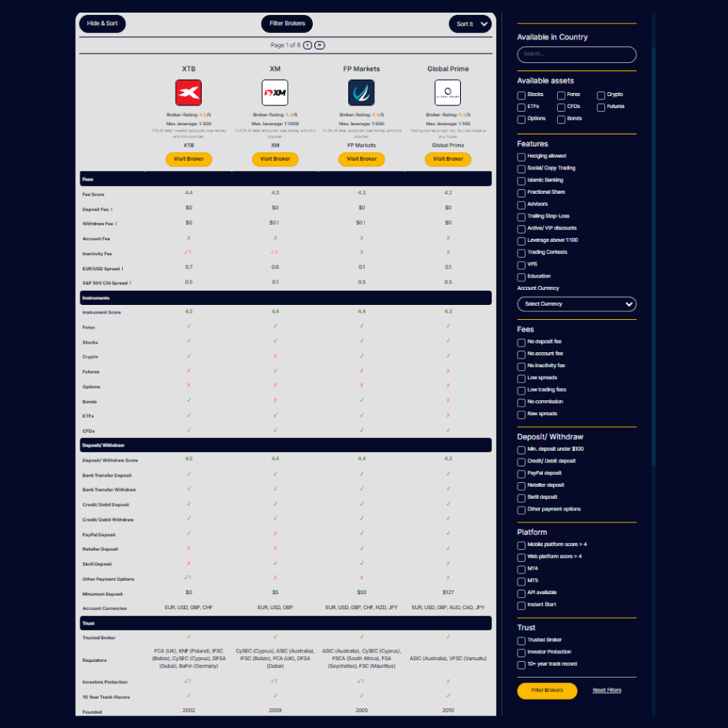Image resolution: width=728 pixels, height=728 pixels.
Task: Visit Broker button under FP Markets
Action: [x=361, y=159]
